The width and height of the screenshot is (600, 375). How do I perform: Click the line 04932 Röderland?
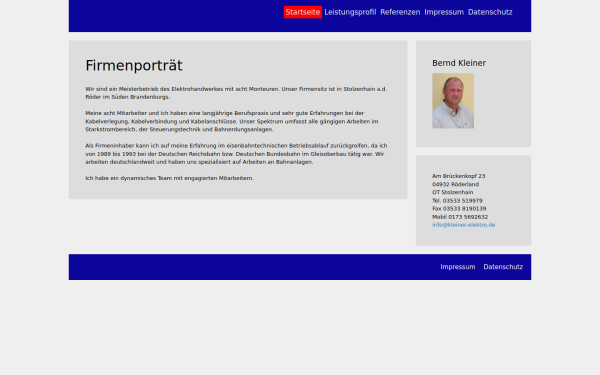pyautogui.click(x=455, y=184)
